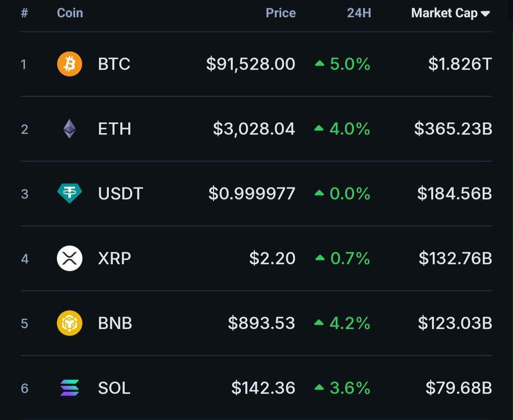Click the green up arrow beside 3.6%

(x=319, y=388)
